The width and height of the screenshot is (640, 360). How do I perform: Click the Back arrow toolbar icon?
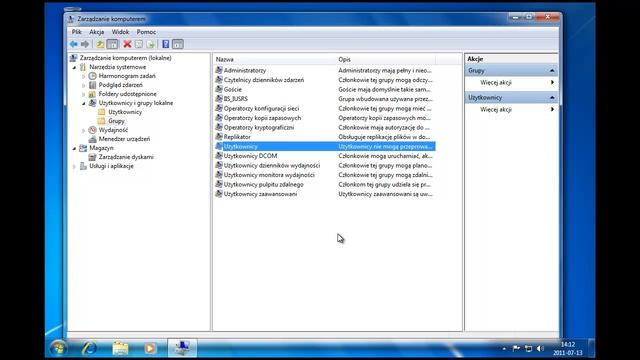coord(73,44)
